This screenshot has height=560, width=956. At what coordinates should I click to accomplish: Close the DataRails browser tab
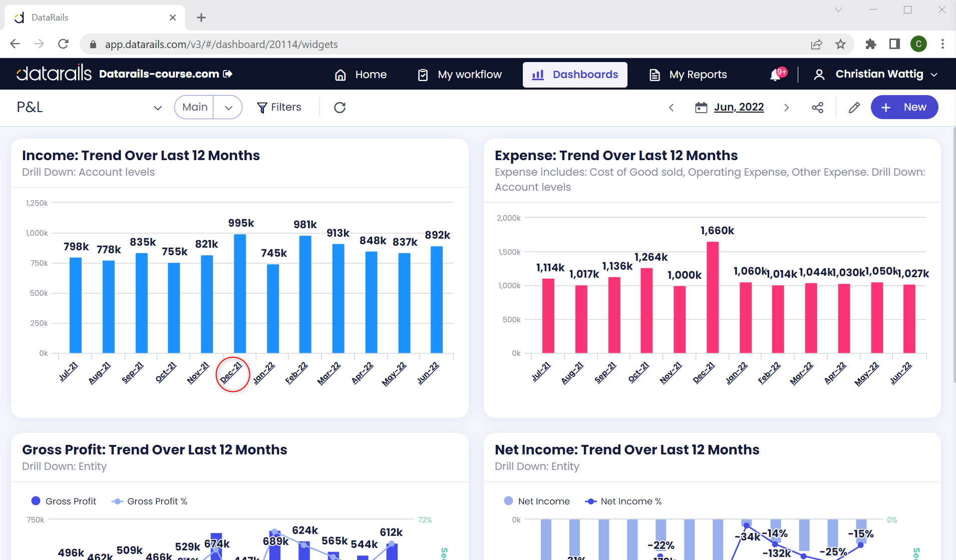(x=173, y=18)
